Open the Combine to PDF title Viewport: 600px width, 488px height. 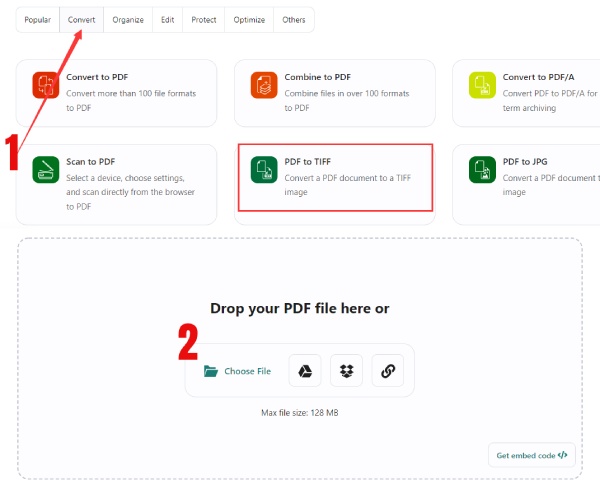point(318,77)
